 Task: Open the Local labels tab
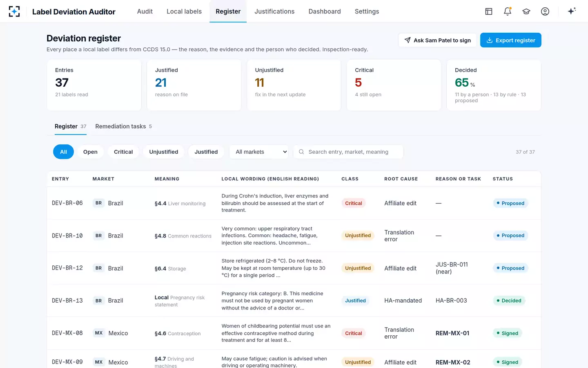(184, 11)
